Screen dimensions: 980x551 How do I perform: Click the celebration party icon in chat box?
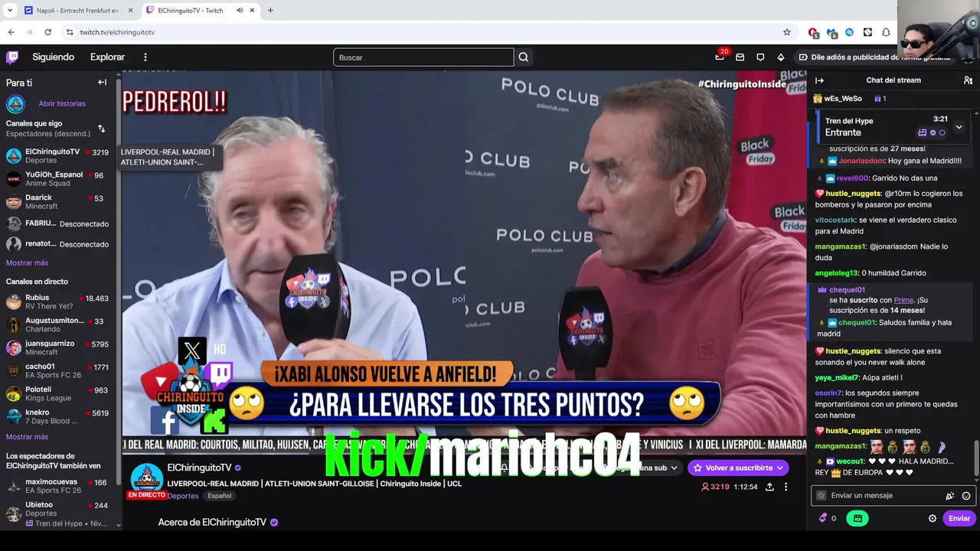[x=950, y=496]
